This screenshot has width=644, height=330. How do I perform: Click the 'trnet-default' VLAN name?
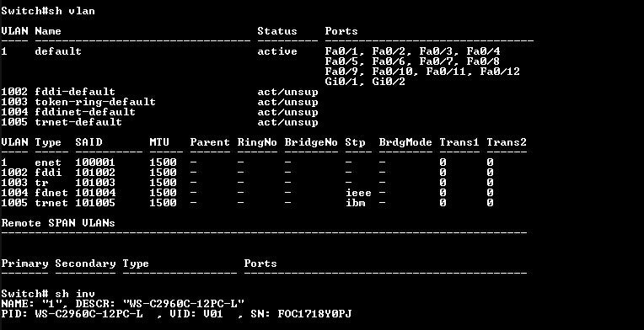coord(78,122)
